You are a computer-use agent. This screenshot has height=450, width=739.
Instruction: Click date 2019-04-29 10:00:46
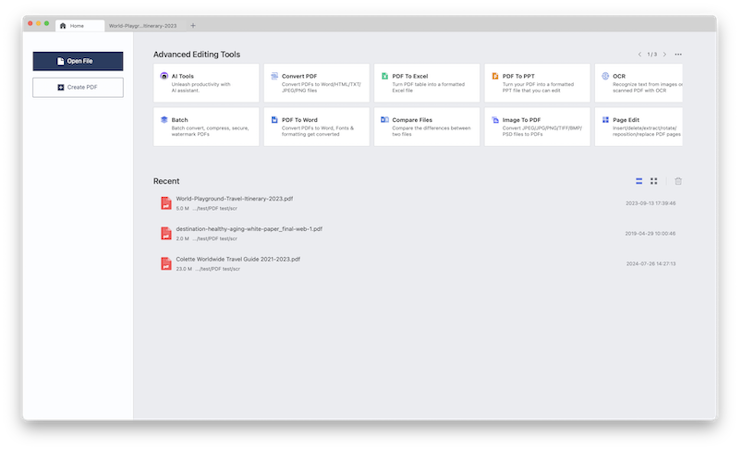[650, 234]
